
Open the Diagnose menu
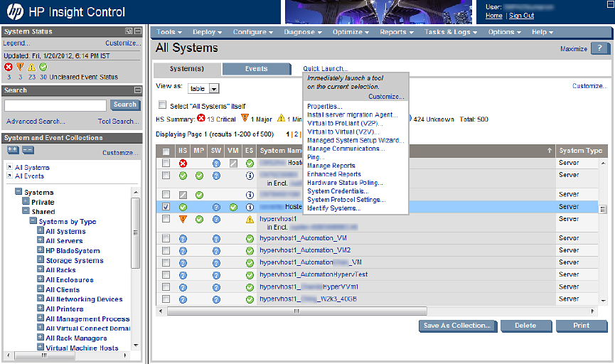[303, 32]
